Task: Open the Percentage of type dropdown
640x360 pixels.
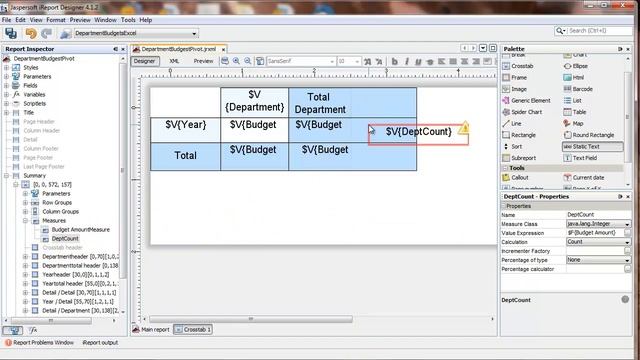Action: click(627, 260)
